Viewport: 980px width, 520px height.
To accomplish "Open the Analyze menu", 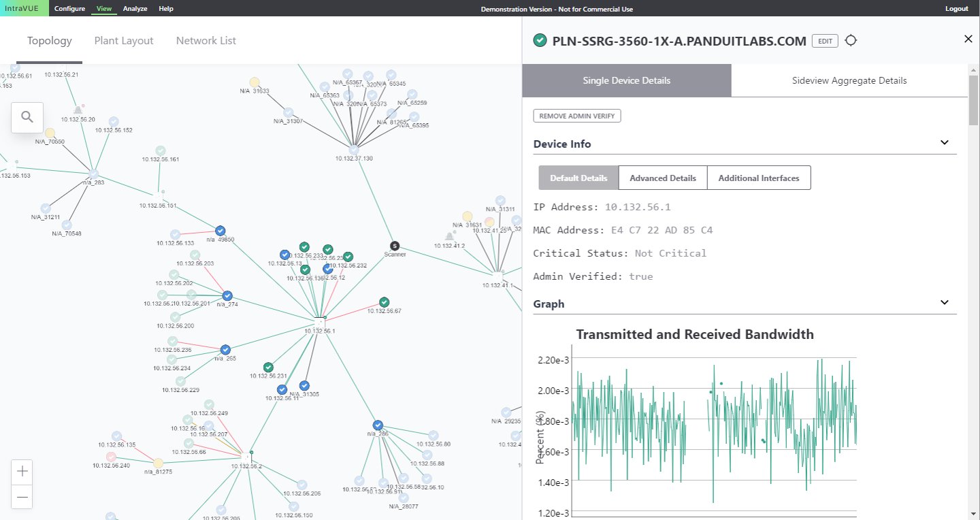I will pyautogui.click(x=135, y=9).
